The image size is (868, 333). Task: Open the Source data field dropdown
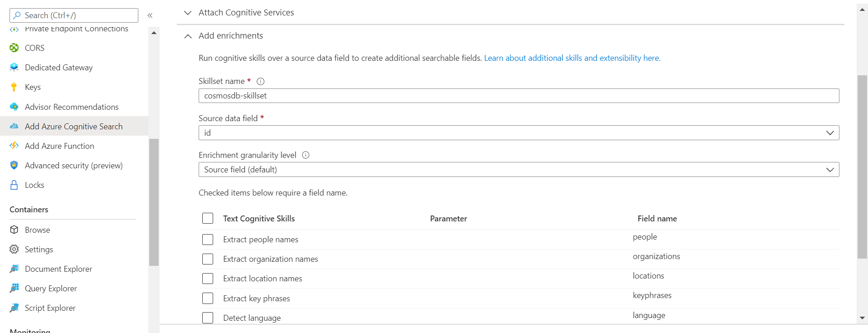pyautogui.click(x=518, y=133)
